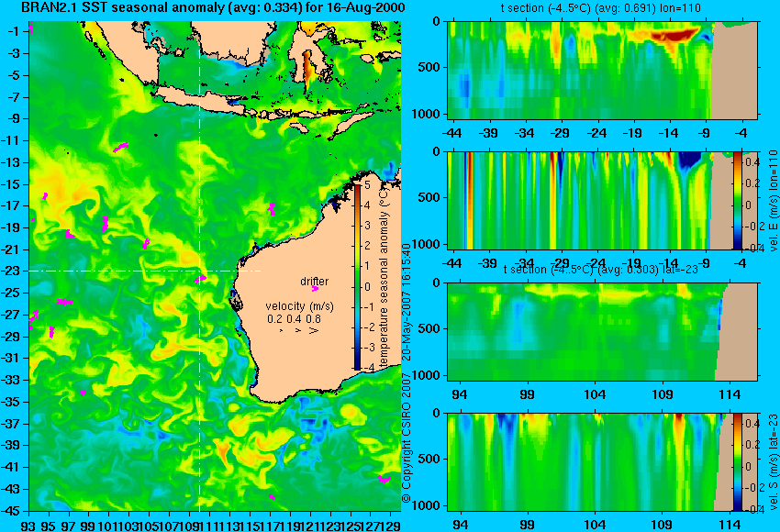
Task: Click the drifter marker at the dashed lines' crossing
Action: coord(200,279)
